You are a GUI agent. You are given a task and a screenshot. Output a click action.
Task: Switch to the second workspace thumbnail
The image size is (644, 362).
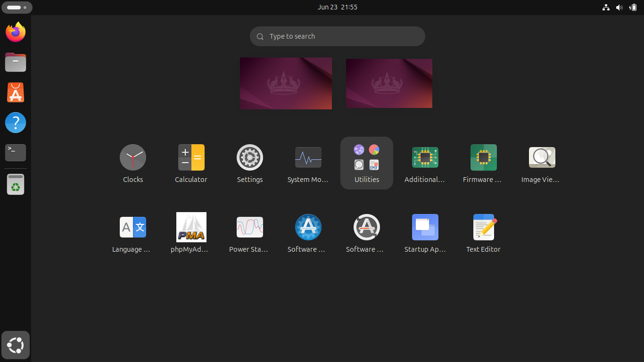tap(389, 83)
